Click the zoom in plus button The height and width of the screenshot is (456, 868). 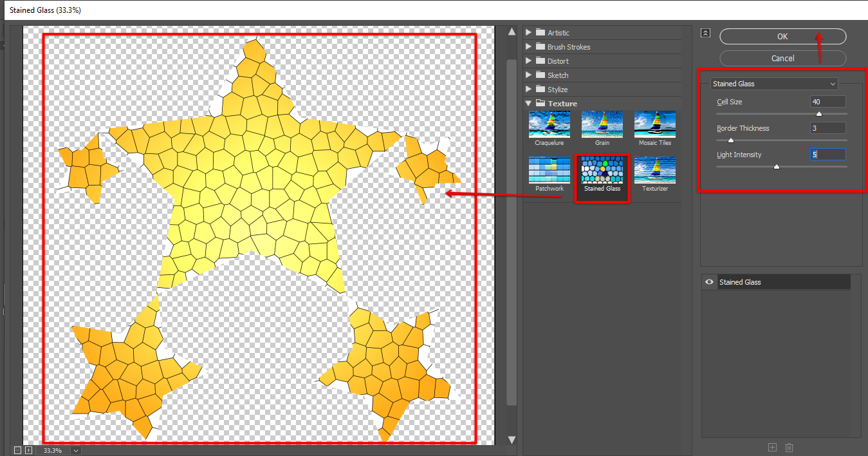28,450
